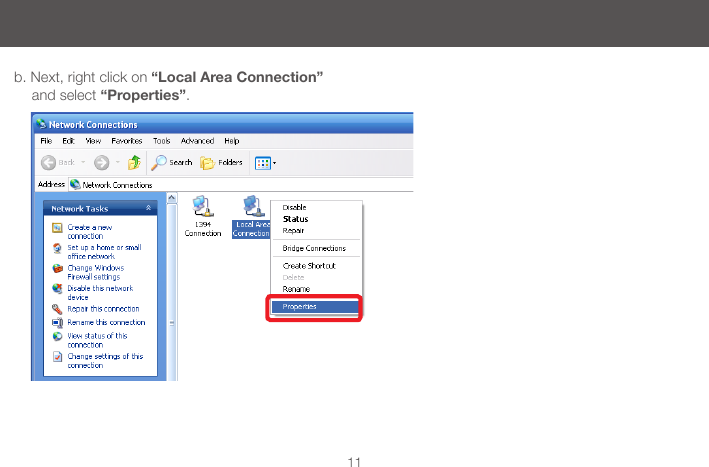The image size is (709, 467).
Task: Open the Views dropdown button
Action: point(265,163)
